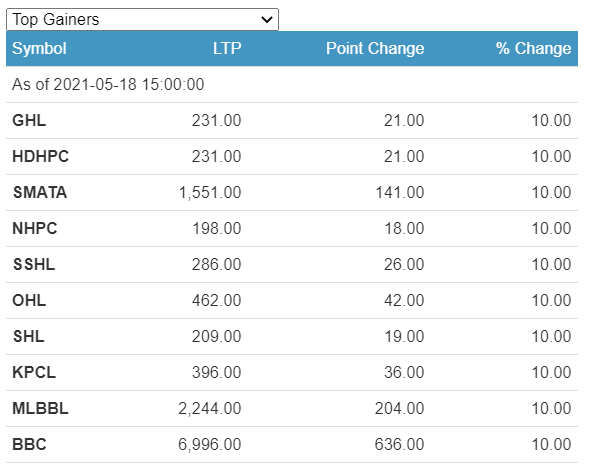Click the SSHL symbol
Image resolution: width=591 pixels, height=465 pixels.
coord(34,264)
